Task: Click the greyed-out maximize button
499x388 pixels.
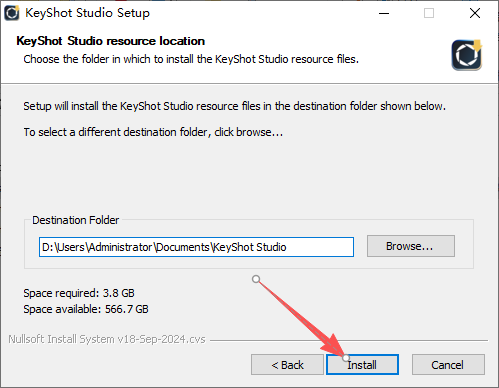Action: click(x=429, y=13)
